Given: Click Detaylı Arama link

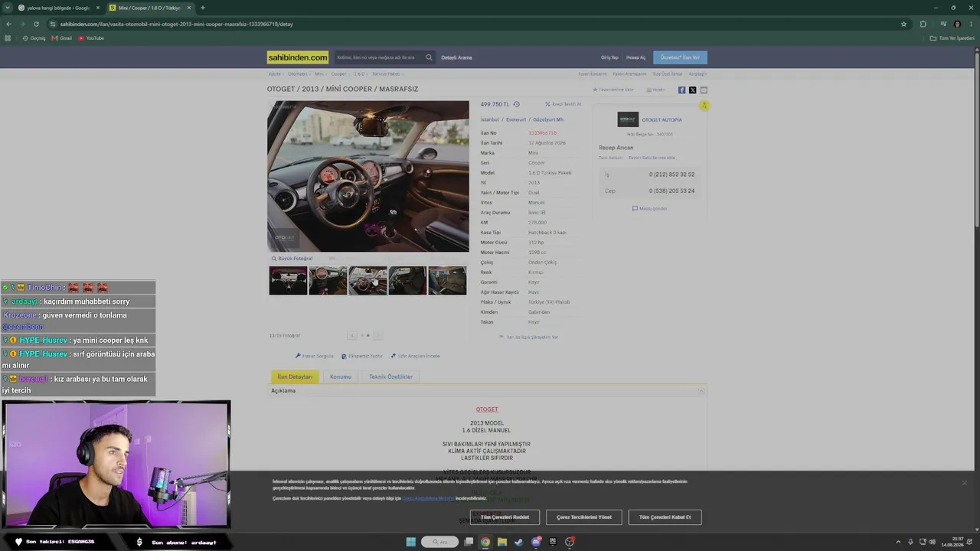Looking at the screenshot, I should (456, 57).
